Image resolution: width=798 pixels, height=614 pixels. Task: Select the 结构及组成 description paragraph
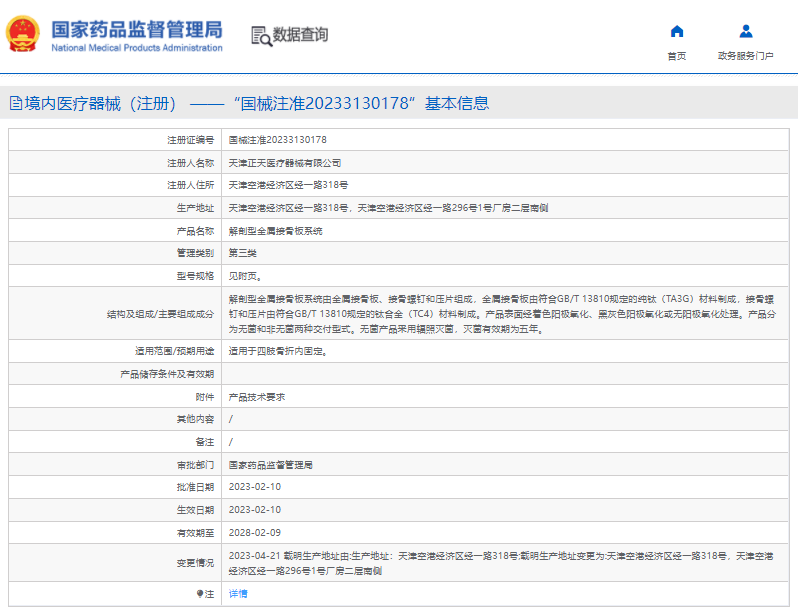coord(502,314)
